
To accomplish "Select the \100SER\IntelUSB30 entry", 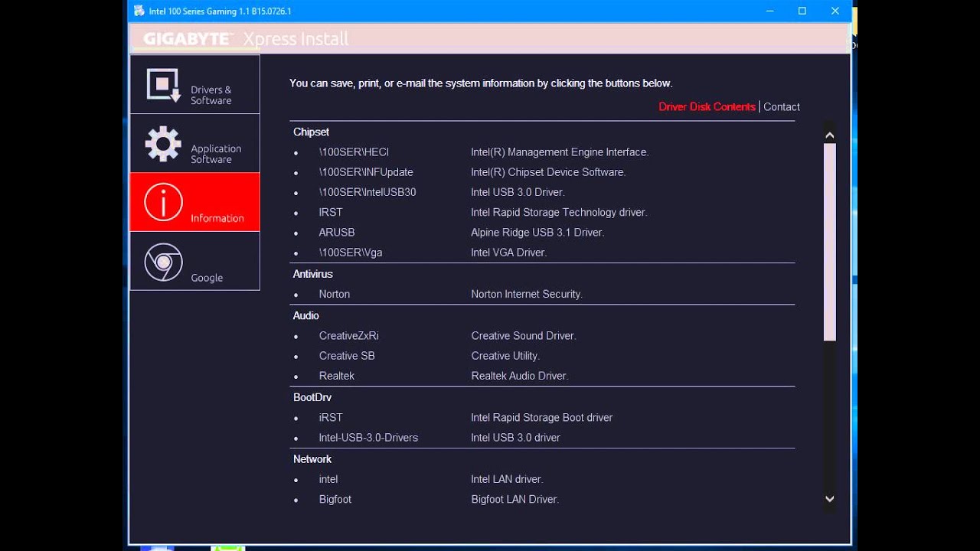I will pos(367,192).
